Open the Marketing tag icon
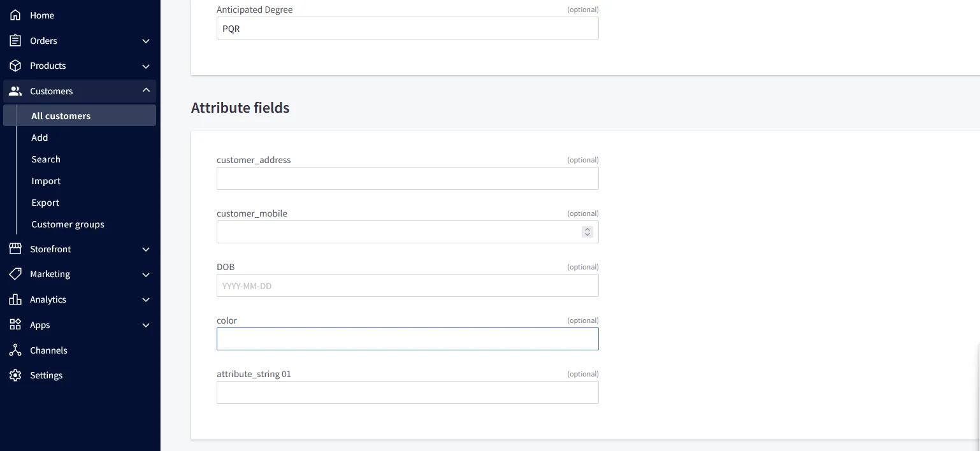The height and width of the screenshot is (451, 980). pyautogui.click(x=15, y=274)
